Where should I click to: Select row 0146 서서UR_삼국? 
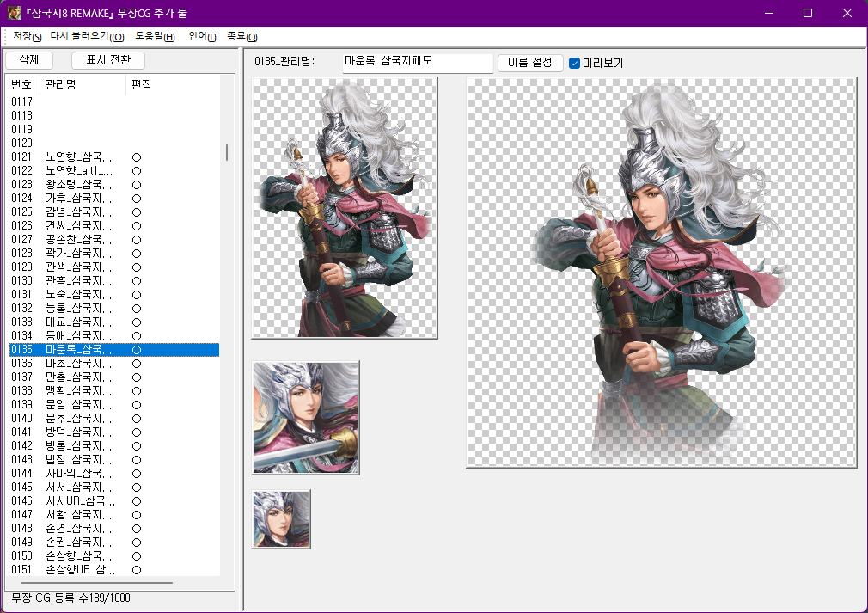click(x=114, y=500)
